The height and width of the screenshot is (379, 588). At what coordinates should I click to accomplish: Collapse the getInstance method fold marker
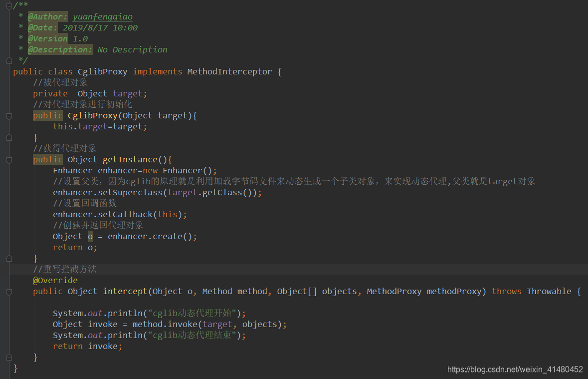(9, 160)
